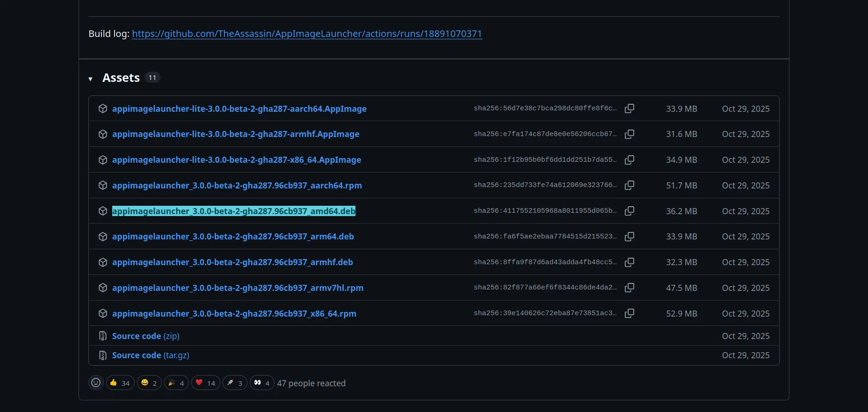Click sha256 hash text starting e7fa174c
The width and height of the screenshot is (868, 412).
545,134
